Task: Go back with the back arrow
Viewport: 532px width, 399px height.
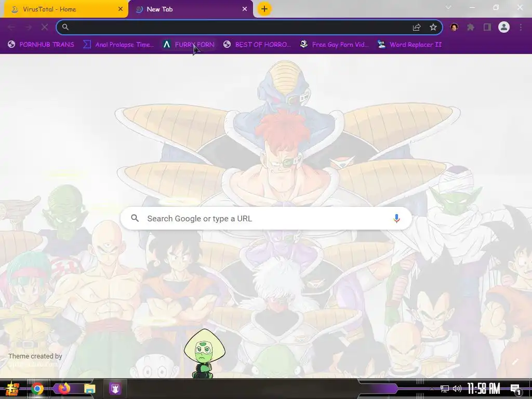Action: point(11,27)
